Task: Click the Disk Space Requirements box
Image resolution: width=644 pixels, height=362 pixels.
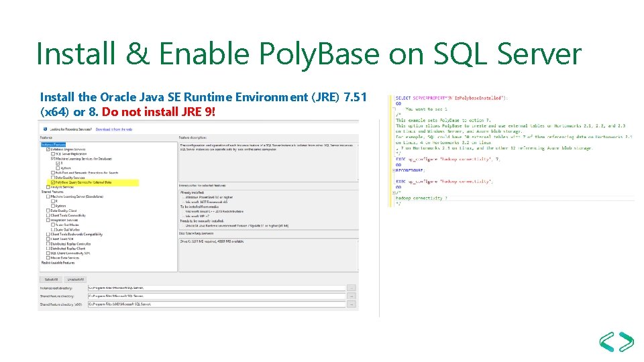Action: coord(268,255)
